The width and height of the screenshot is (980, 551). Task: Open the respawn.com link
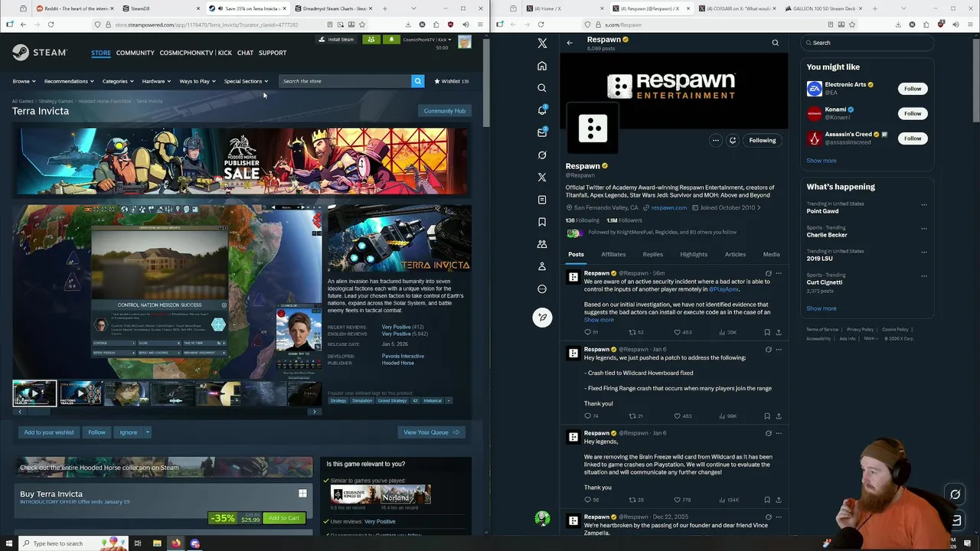point(669,207)
